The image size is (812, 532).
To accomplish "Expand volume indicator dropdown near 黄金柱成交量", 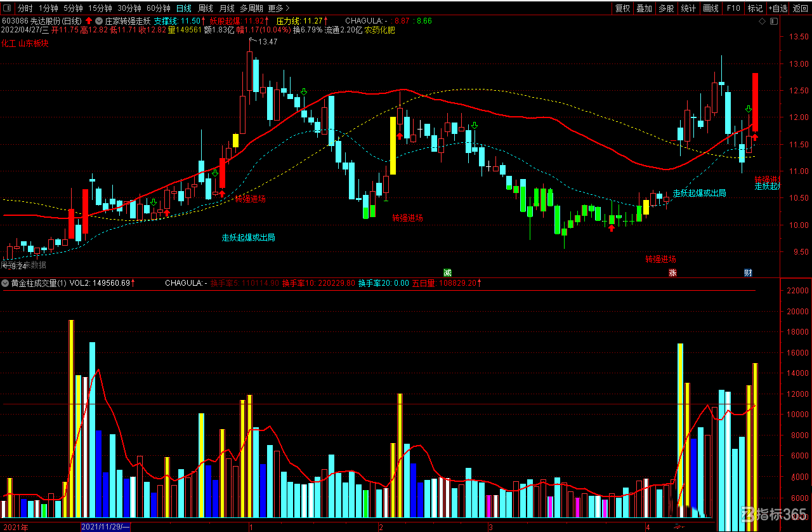I will click(6, 283).
